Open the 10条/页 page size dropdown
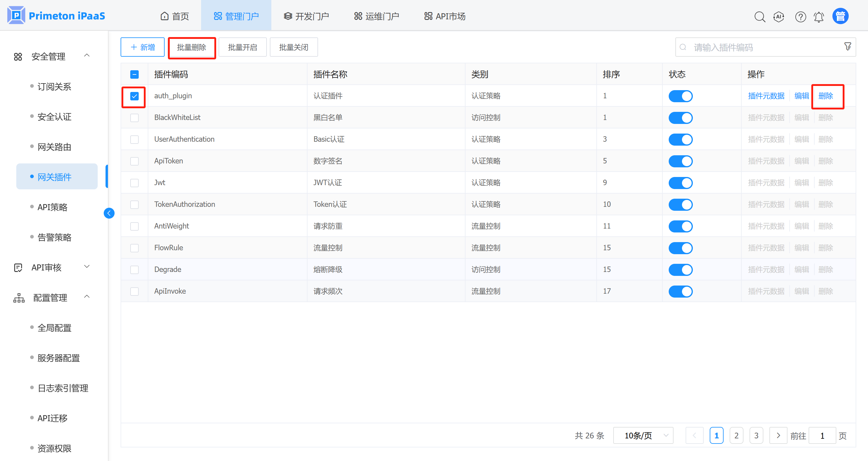Screen dimensions: 868x461 coord(643,435)
